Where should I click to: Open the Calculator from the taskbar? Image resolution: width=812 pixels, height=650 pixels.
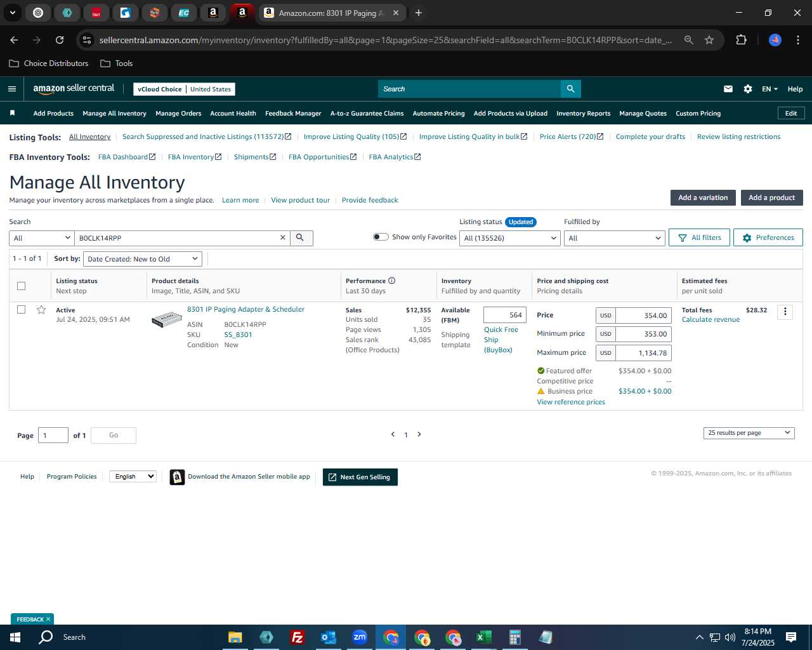(x=514, y=637)
